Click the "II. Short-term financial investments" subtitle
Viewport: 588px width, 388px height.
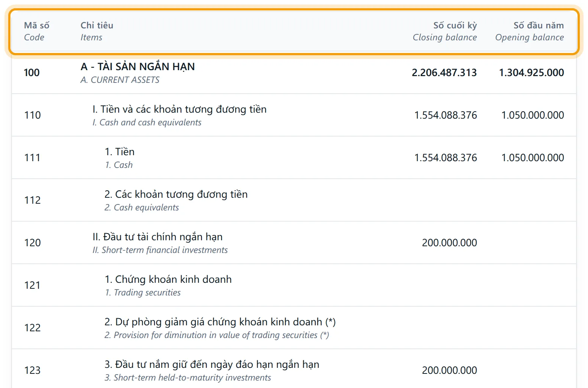tap(160, 250)
